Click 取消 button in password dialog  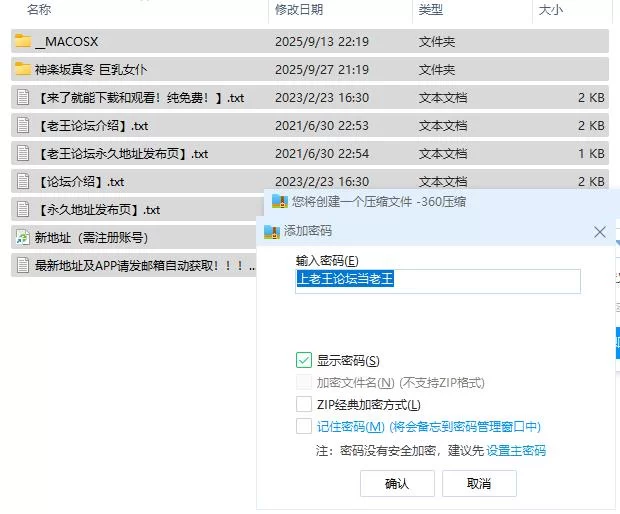click(x=479, y=483)
